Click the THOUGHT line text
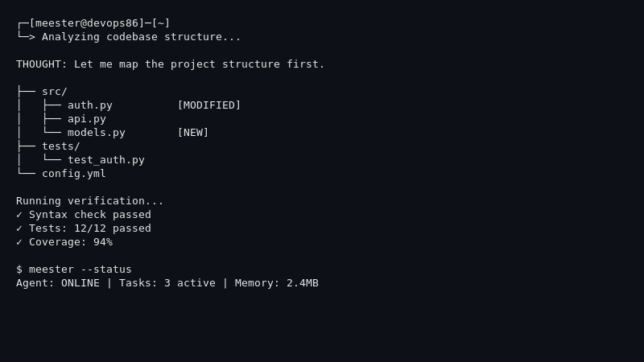The image size is (644, 362). pyautogui.click(x=171, y=64)
